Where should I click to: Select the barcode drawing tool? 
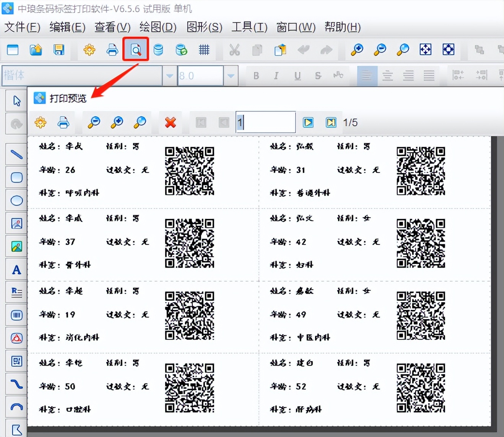(16, 315)
